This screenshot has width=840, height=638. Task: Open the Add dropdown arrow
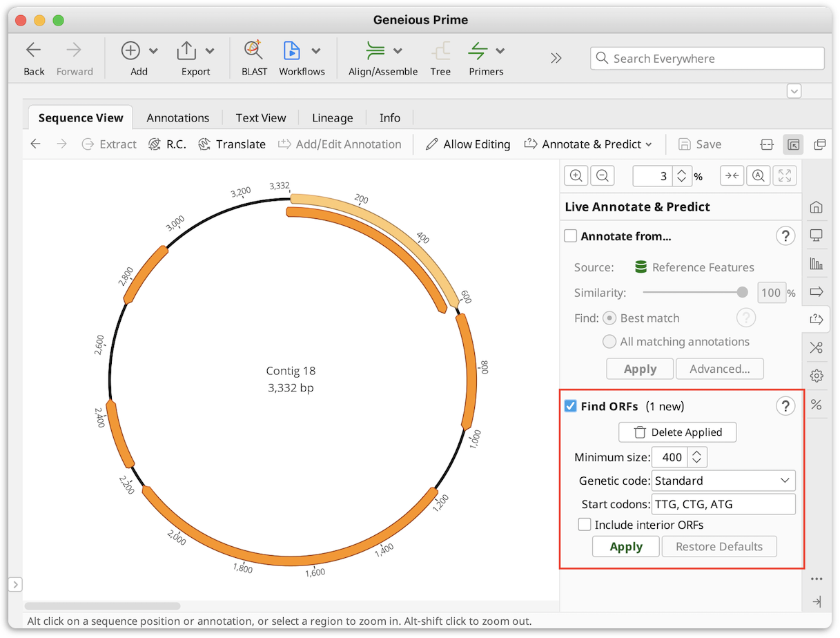tap(153, 51)
